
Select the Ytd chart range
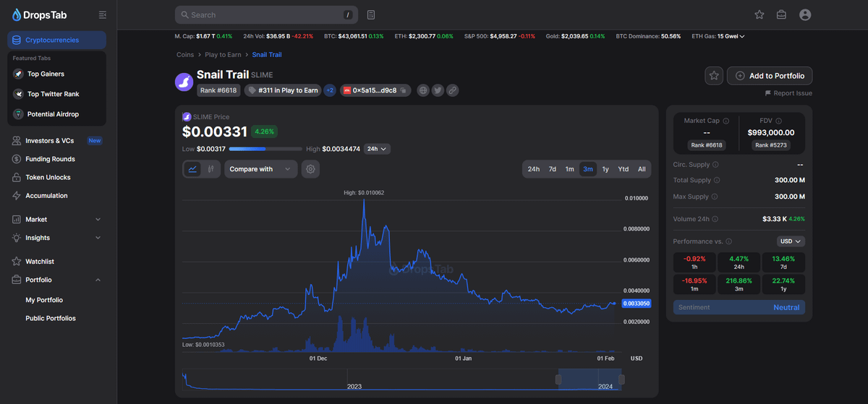point(624,169)
